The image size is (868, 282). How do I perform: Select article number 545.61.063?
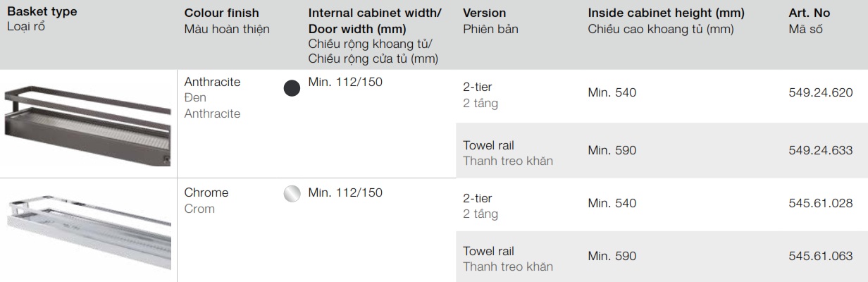pyautogui.click(x=820, y=257)
